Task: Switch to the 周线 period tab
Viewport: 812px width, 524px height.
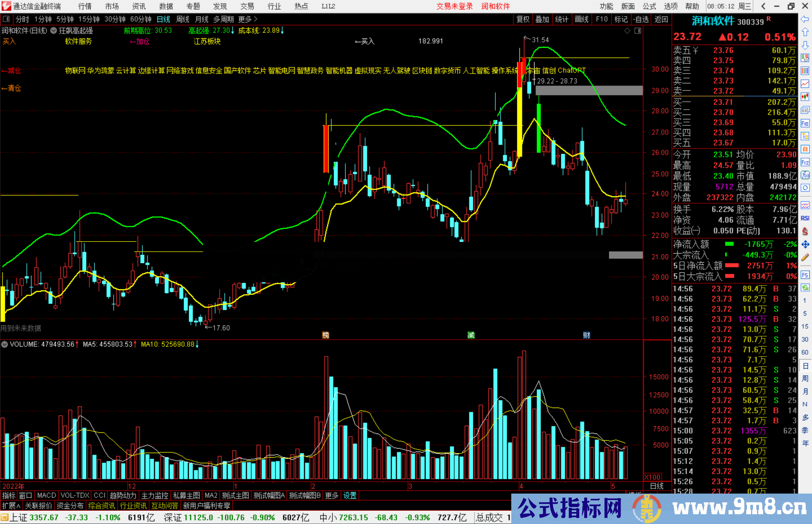Action: point(183,19)
